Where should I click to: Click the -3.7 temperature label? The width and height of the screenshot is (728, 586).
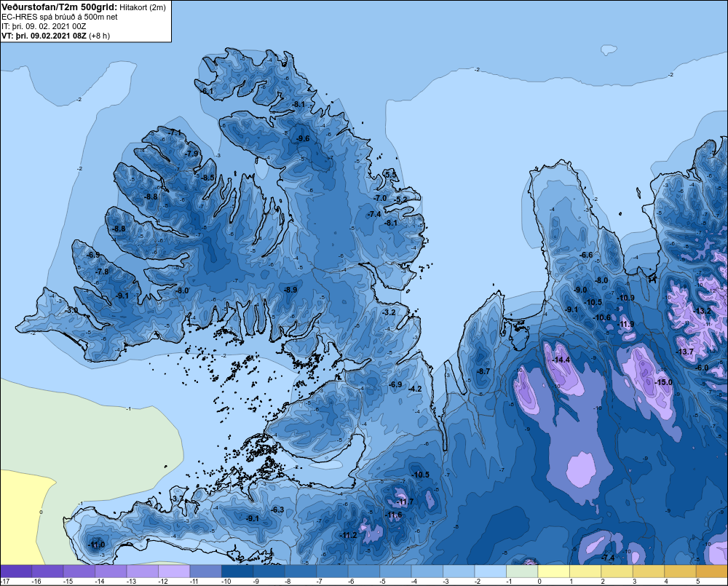point(178,499)
